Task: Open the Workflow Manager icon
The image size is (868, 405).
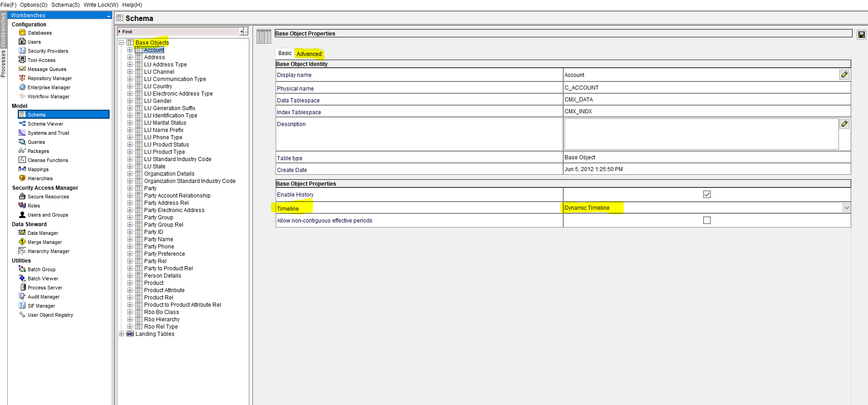Action: 22,96
